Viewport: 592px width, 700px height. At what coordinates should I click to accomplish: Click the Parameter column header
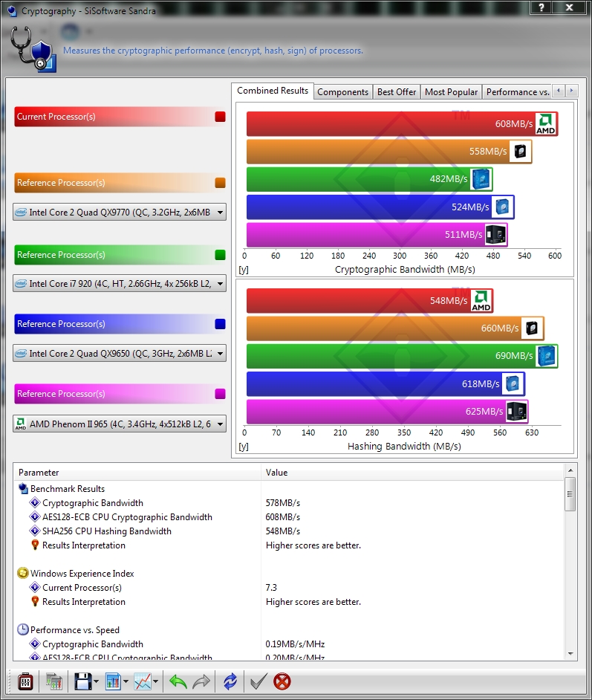click(x=137, y=473)
